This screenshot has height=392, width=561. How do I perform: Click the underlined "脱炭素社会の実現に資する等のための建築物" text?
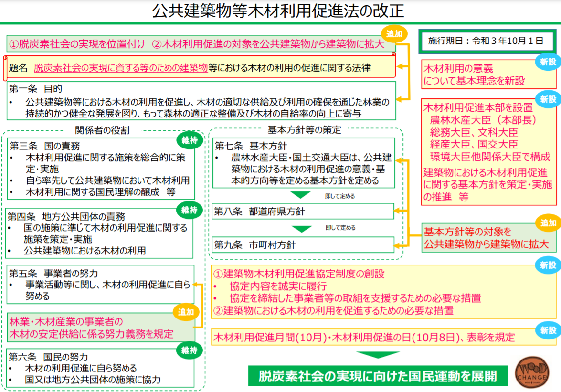(x=121, y=68)
